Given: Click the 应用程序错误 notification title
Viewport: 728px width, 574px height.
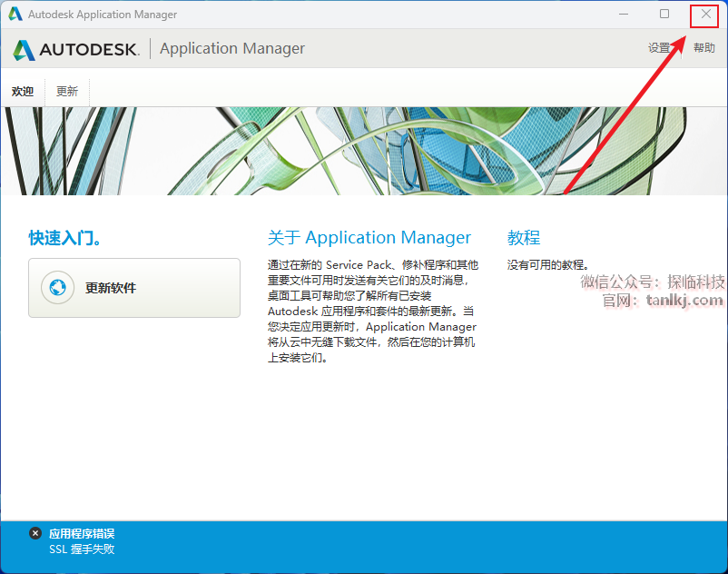Looking at the screenshot, I should pyautogui.click(x=82, y=534).
